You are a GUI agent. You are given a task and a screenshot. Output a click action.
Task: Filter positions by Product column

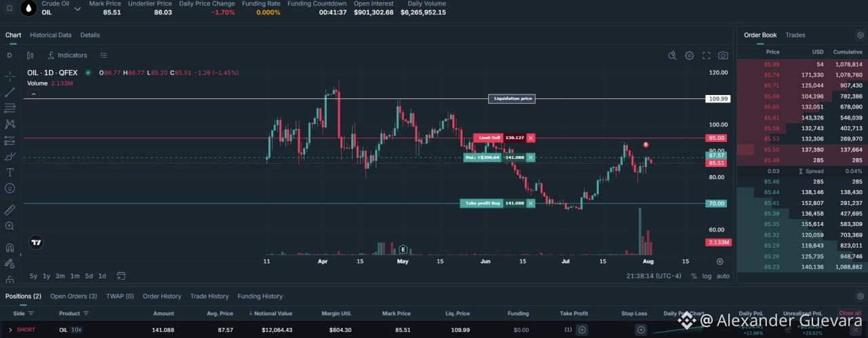85,314
